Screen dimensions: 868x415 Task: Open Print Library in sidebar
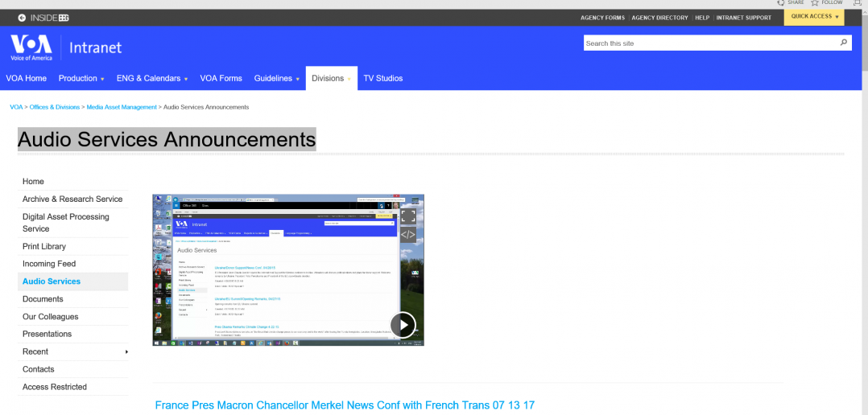coord(72,246)
